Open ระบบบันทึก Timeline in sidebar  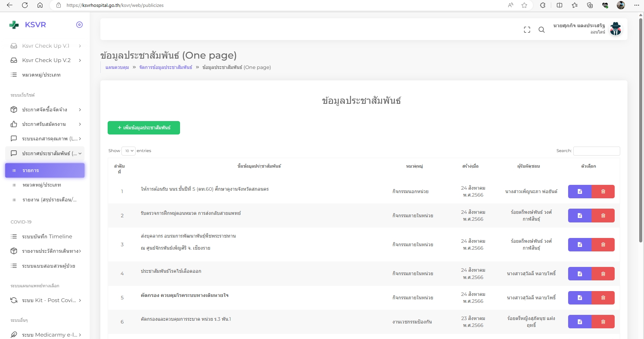pyautogui.click(x=47, y=237)
